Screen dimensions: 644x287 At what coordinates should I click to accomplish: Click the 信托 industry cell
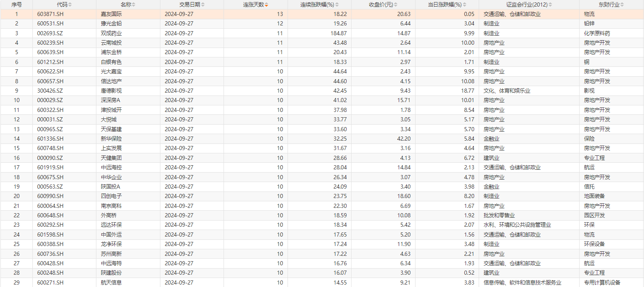coord(589,187)
